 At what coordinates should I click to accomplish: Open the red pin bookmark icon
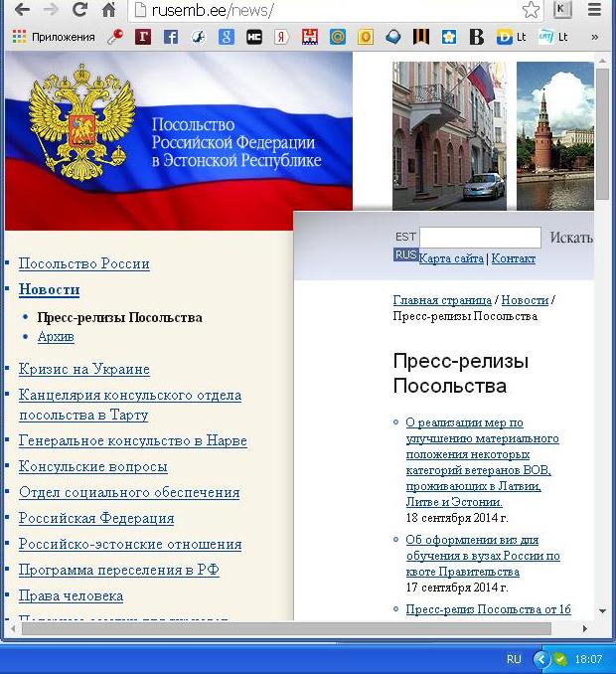tap(115, 37)
